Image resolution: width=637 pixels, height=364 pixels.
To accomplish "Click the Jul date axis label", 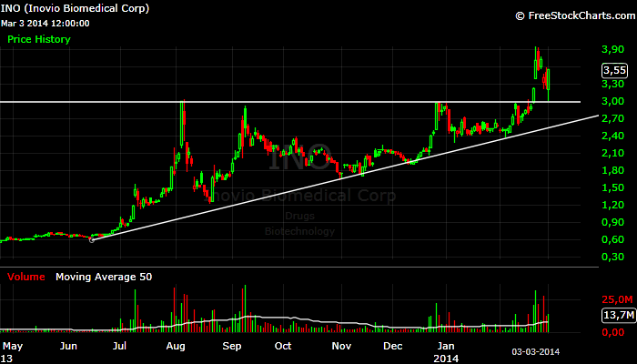I will (119, 346).
